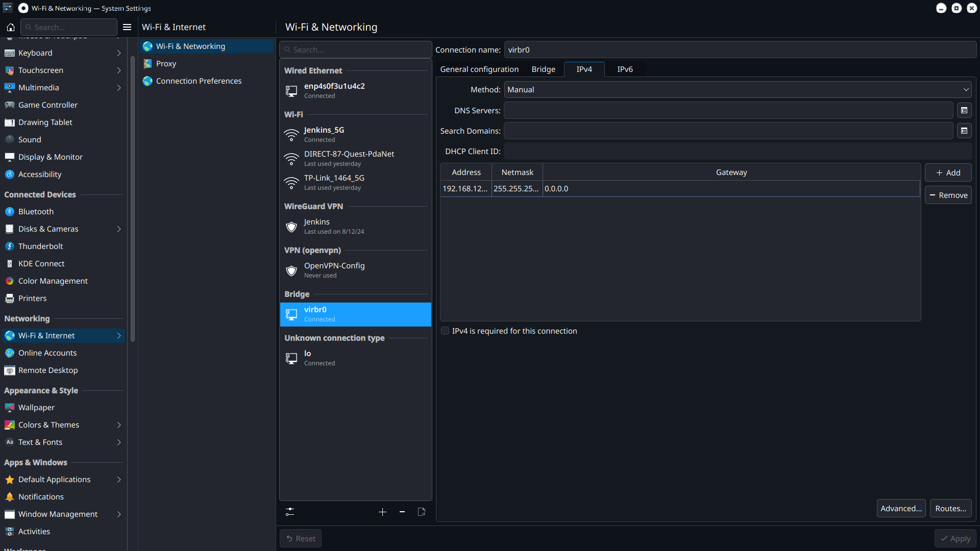Viewport: 980px width, 551px height.
Task: Edit DNS Servers list button icon
Action: 964,110
